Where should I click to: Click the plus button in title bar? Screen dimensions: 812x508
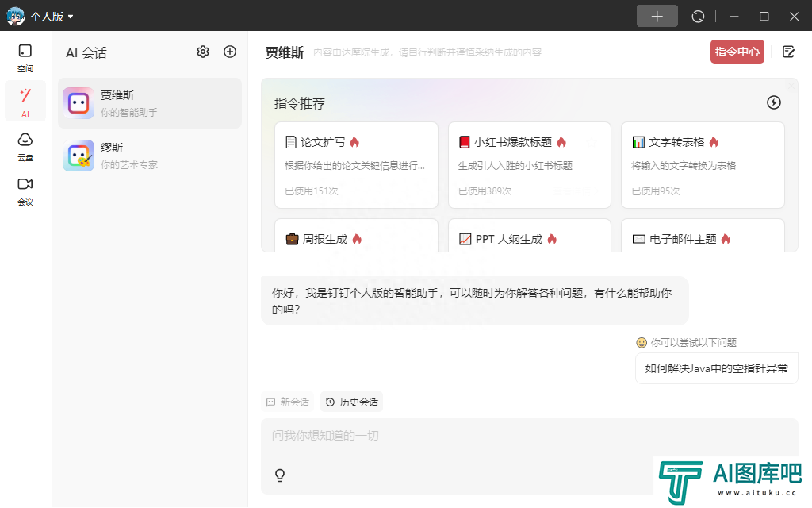[657, 16]
